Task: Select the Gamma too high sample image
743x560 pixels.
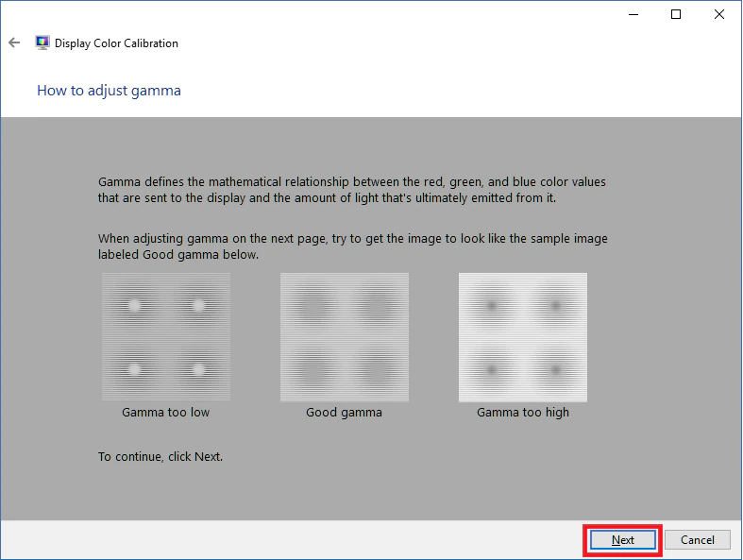Action: pyautogui.click(x=523, y=337)
